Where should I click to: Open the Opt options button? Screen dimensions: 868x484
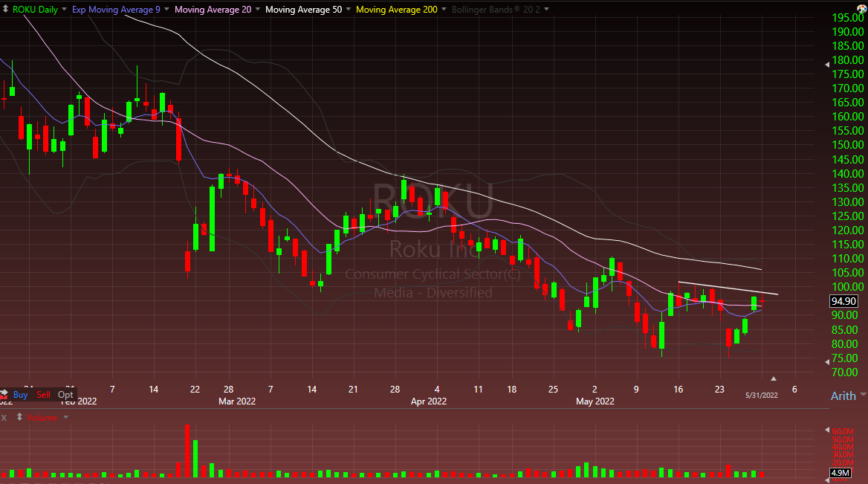point(65,394)
